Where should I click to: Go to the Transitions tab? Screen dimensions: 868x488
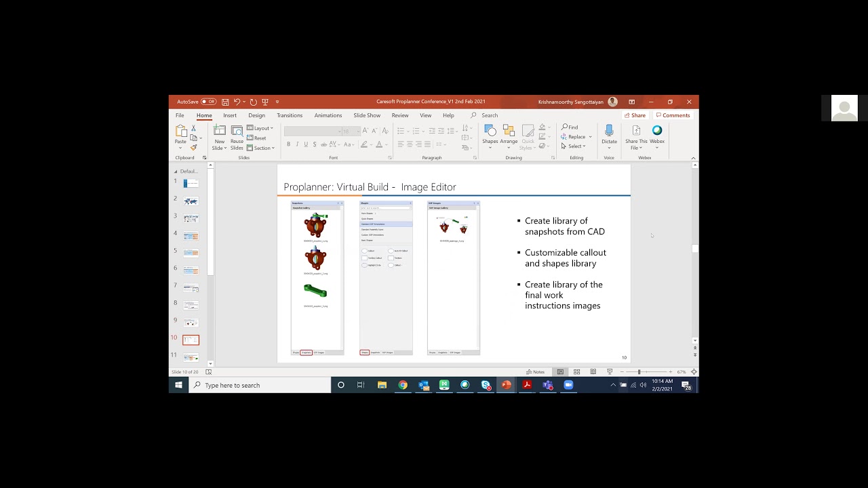pos(290,115)
